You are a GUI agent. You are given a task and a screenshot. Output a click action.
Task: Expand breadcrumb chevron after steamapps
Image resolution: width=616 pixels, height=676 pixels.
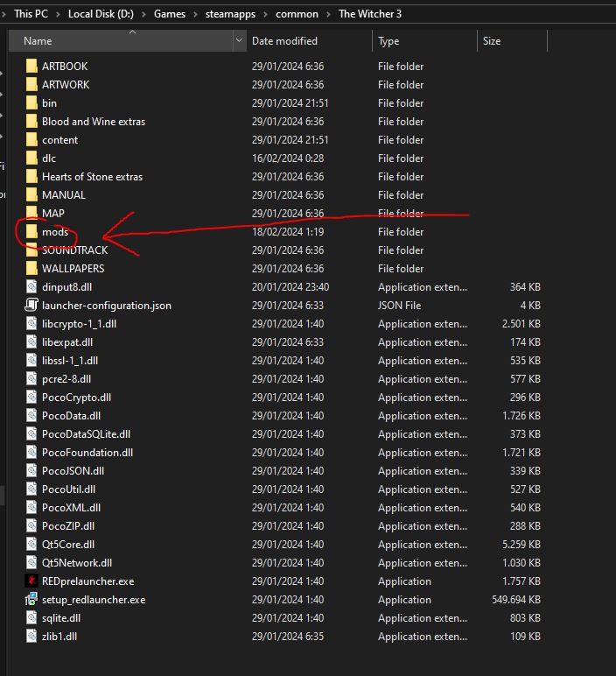[x=265, y=14]
